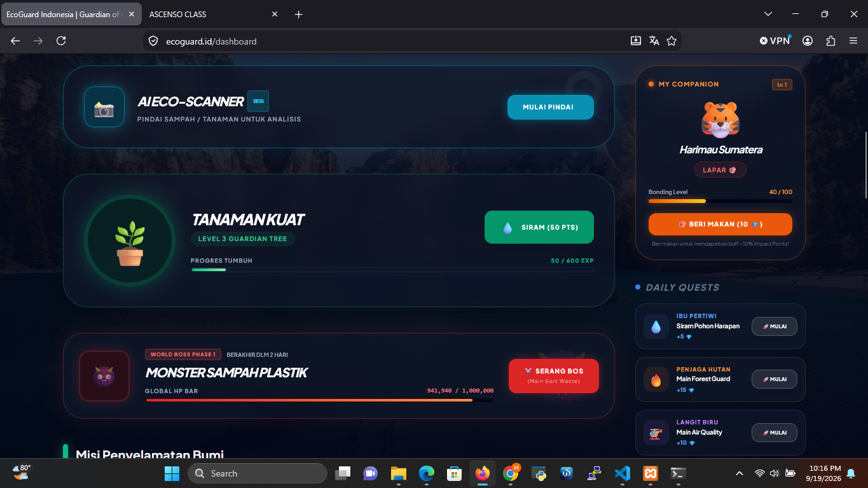Close the ASCENSO CLASS tab

[x=275, y=14]
